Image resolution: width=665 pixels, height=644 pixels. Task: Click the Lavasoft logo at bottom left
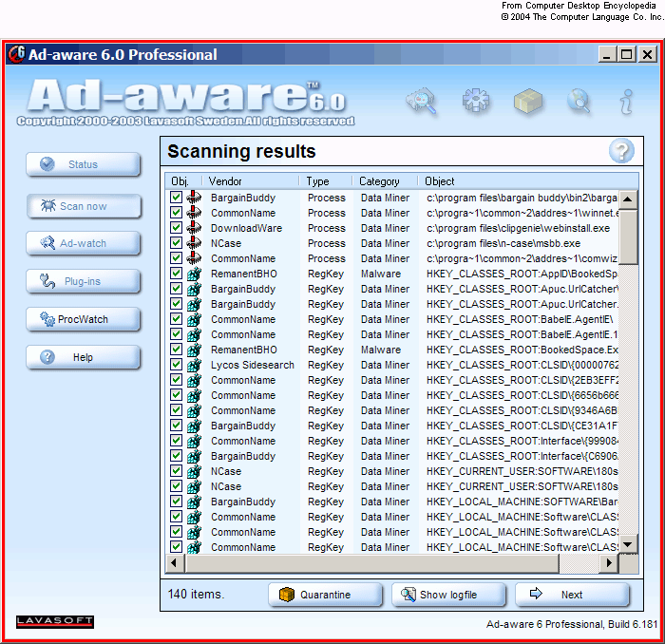point(55,622)
